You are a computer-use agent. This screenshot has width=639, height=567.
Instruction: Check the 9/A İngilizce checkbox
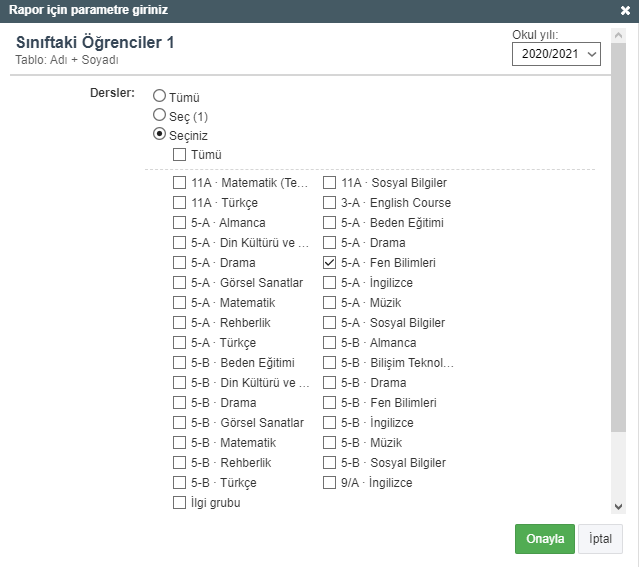[x=329, y=483]
